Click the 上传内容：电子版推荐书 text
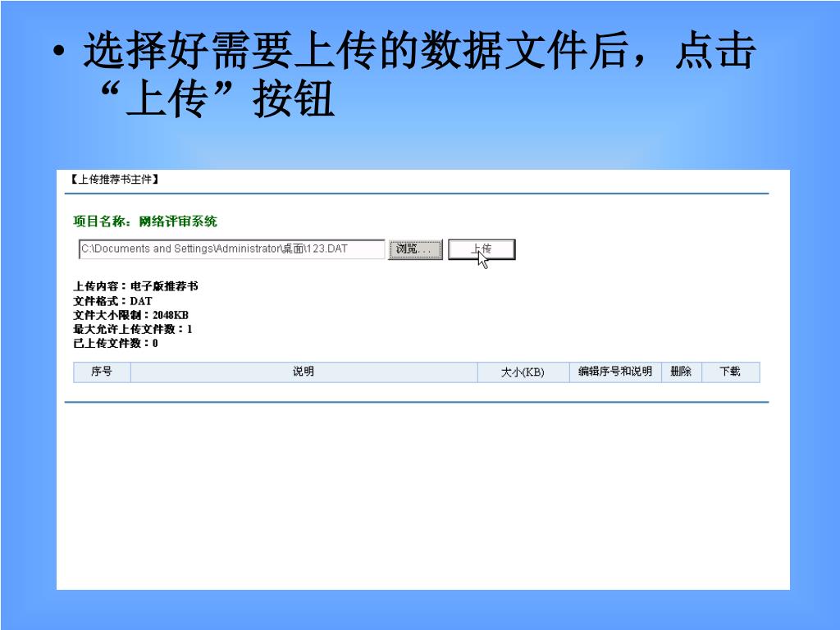The image size is (840, 630). click(135, 286)
